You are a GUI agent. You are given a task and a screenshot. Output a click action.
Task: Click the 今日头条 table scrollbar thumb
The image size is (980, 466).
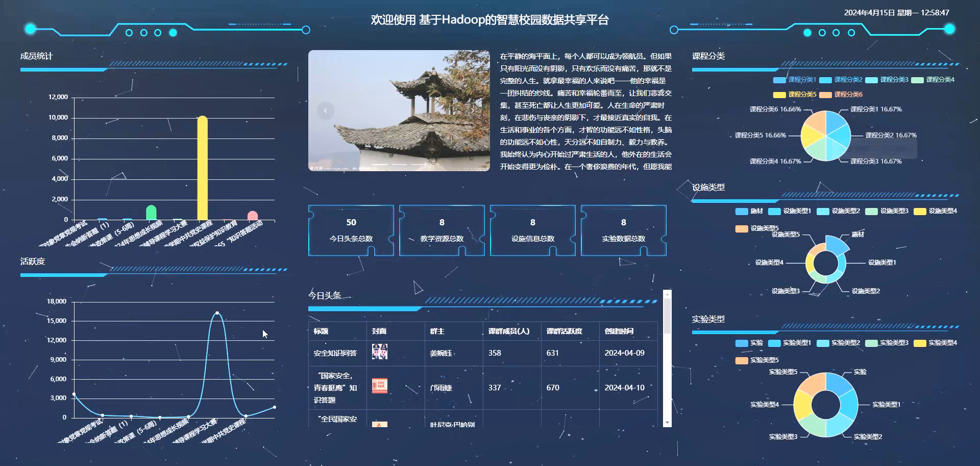tap(667, 316)
